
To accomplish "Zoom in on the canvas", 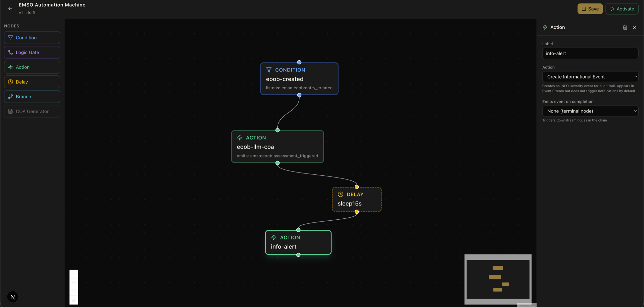I will (x=74, y=274).
